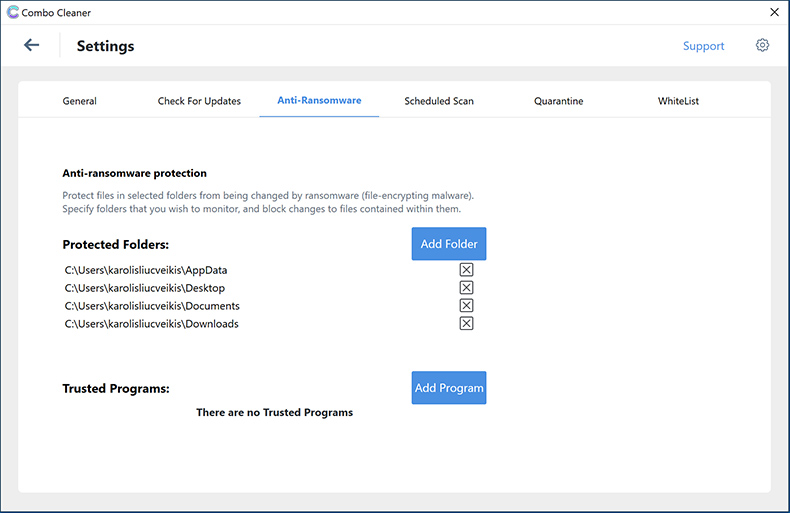Click the 'There are no Trusted Programs' message

(x=275, y=412)
